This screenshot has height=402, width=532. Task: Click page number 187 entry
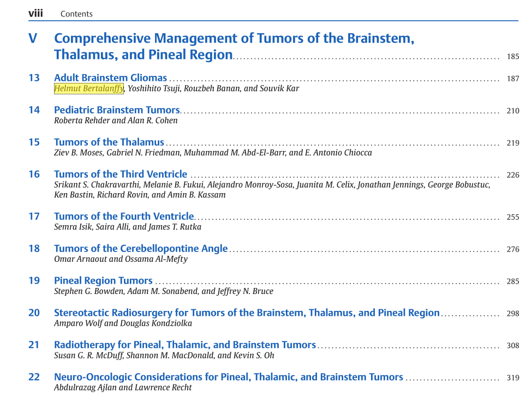[x=512, y=79]
